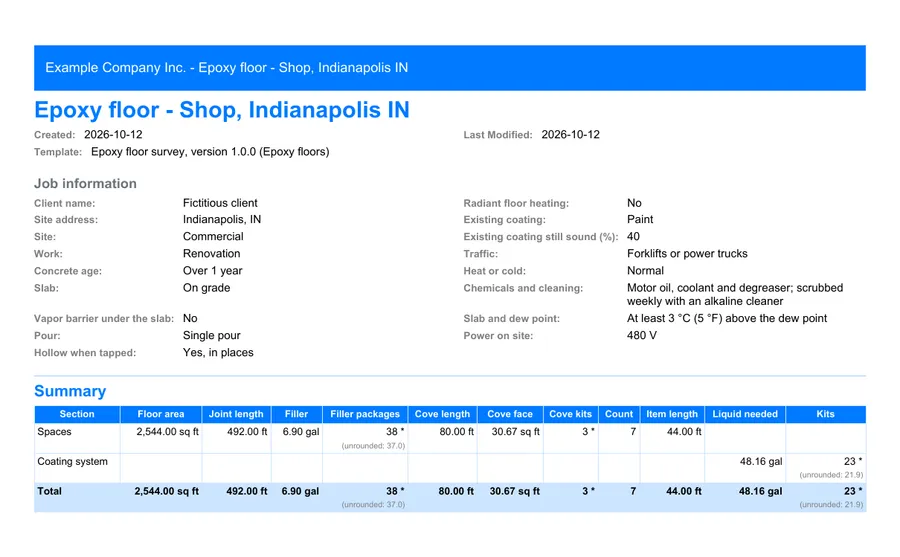Click the 'Vapor barrier under the slab:' label

104,318
